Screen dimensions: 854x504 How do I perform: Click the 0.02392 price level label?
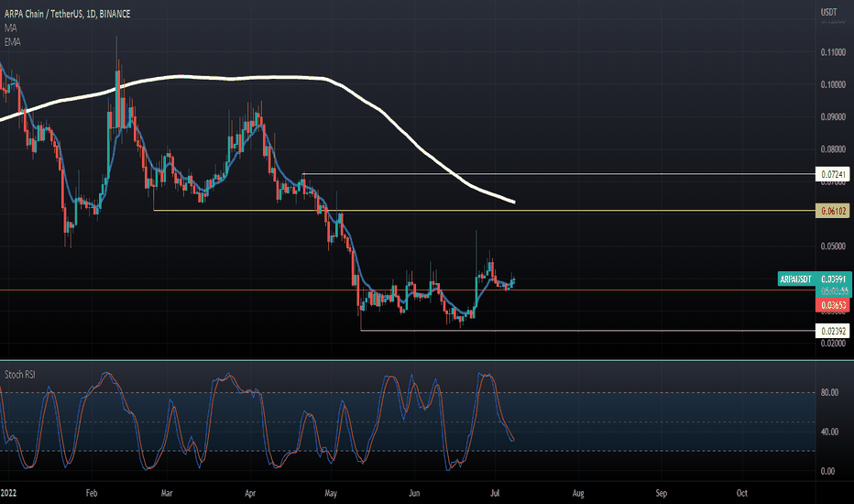pos(833,331)
